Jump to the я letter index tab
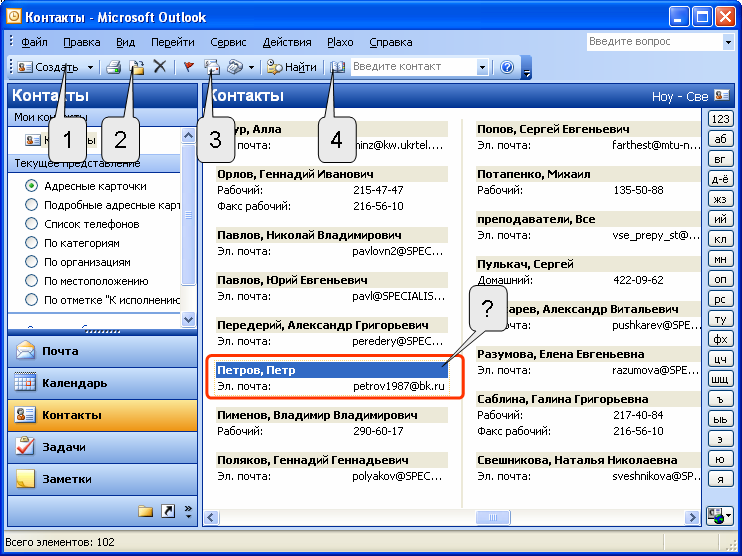Screen dimensions: 742x556 (x=720, y=479)
